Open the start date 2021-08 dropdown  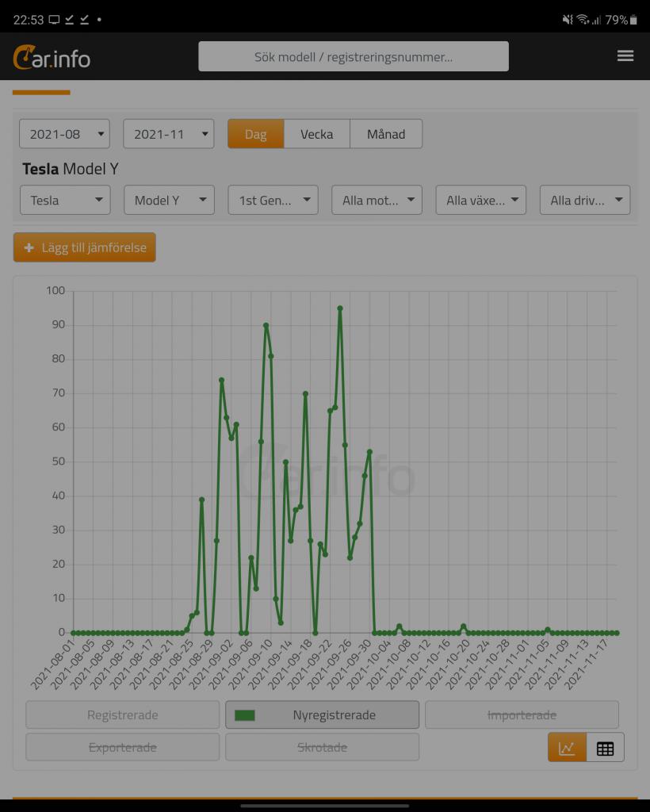coord(65,133)
